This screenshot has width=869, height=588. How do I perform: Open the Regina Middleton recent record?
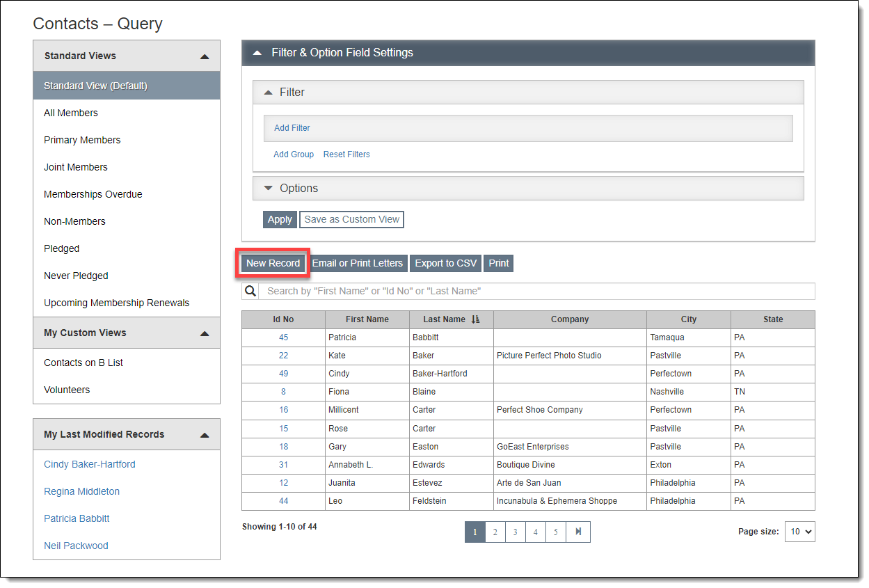tap(81, 491)
